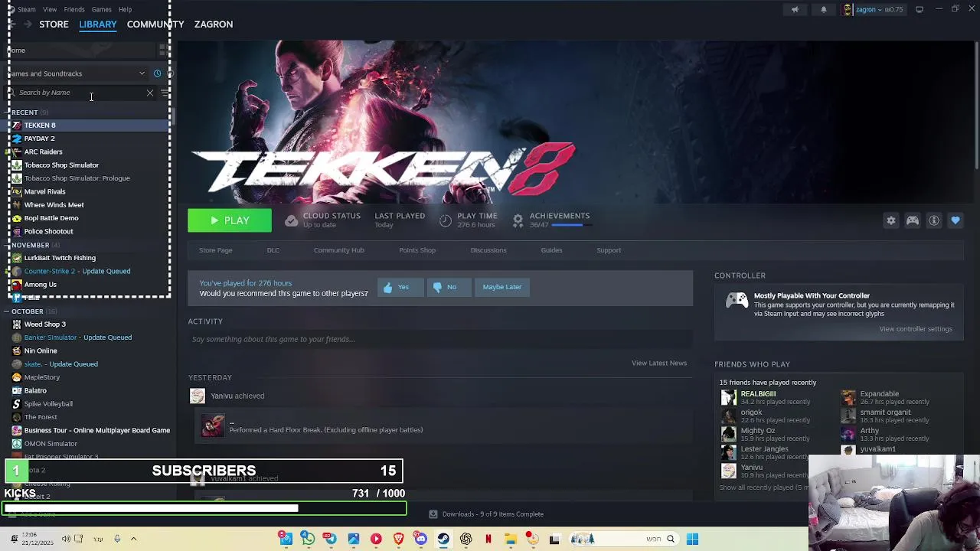Open TEKKEN 8 controller layout icon
The height and width of the screenshot is (551, 980).
click(x=913, y=220)
